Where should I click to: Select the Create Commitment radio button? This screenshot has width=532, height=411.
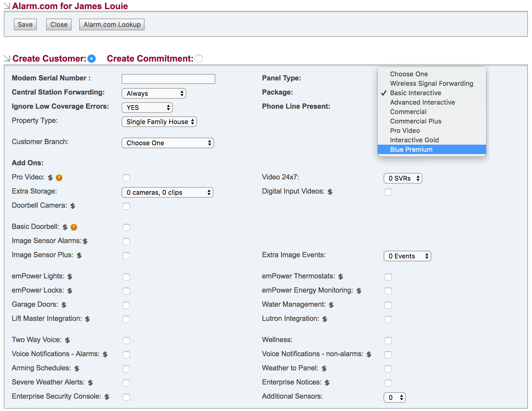tap(199, 59)
